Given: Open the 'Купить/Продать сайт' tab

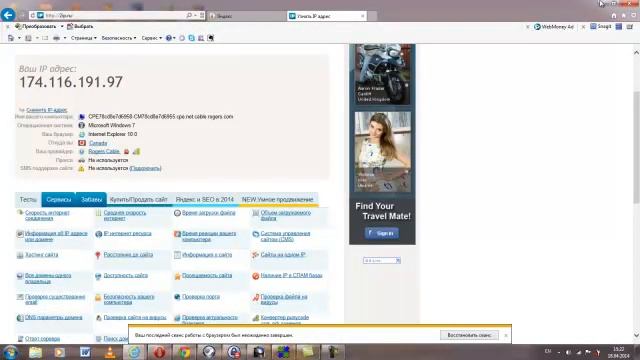Looking at the screenshot, I should tap(139, 200).
